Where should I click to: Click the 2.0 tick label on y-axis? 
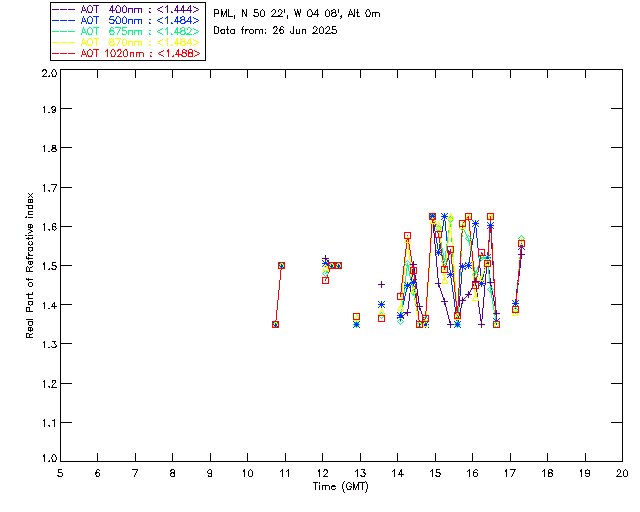(x=48, y=75)
